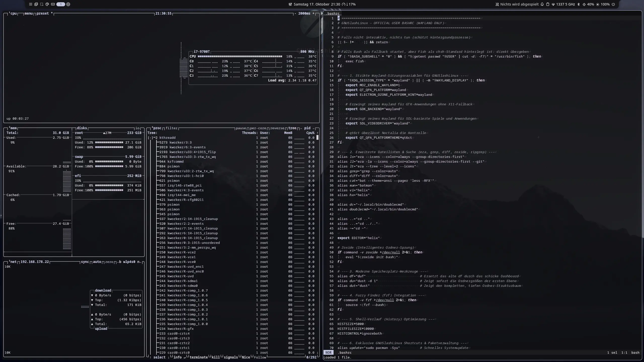Open the Bluetooth icon in top bar
Viewport: 644px width, 362px height.
click(578, 4)
